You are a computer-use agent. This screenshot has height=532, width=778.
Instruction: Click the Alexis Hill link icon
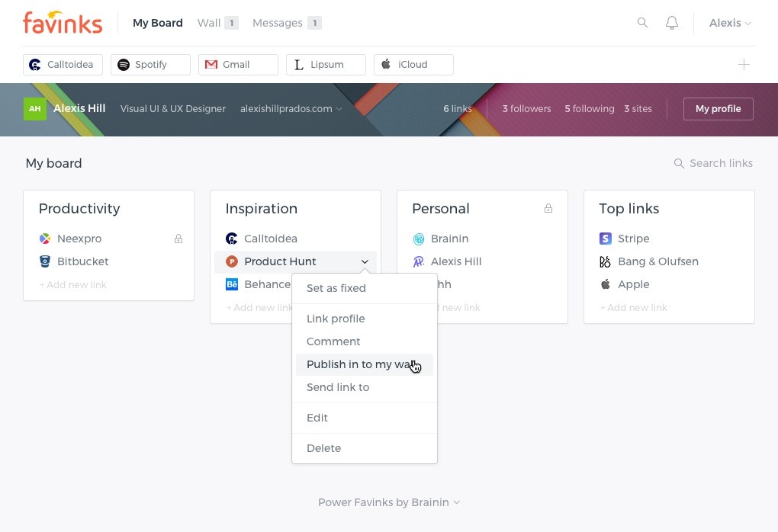[x=419, y=261]
